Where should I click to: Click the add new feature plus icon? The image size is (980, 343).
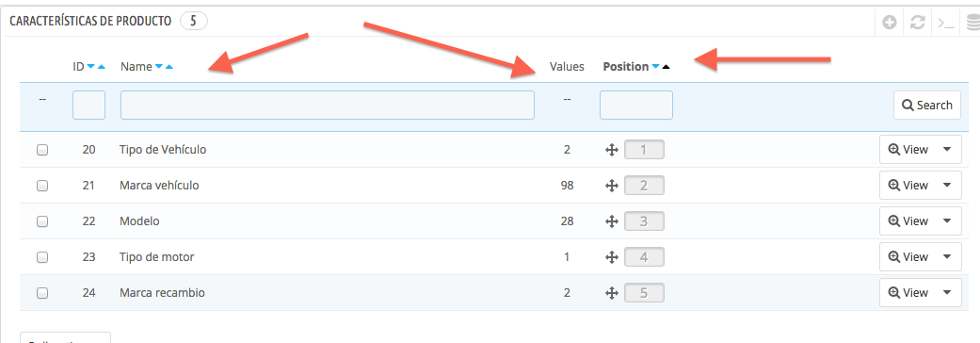tap(890, 23)
